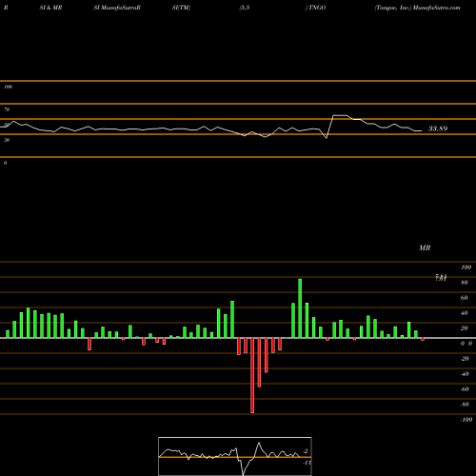Screen dimensions: 476x476
Task: Click the RSI axis label 30
Action: point(7,140)
